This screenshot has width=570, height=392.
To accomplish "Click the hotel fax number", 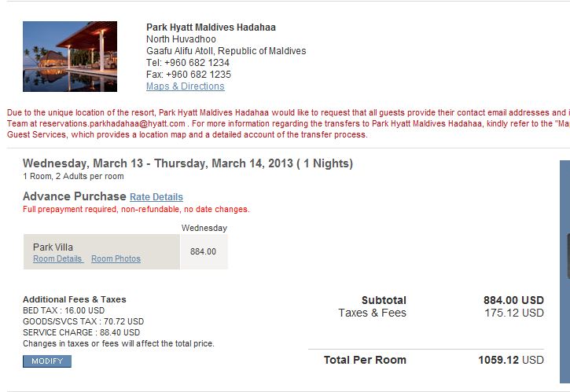I will [x=189, y=75].
